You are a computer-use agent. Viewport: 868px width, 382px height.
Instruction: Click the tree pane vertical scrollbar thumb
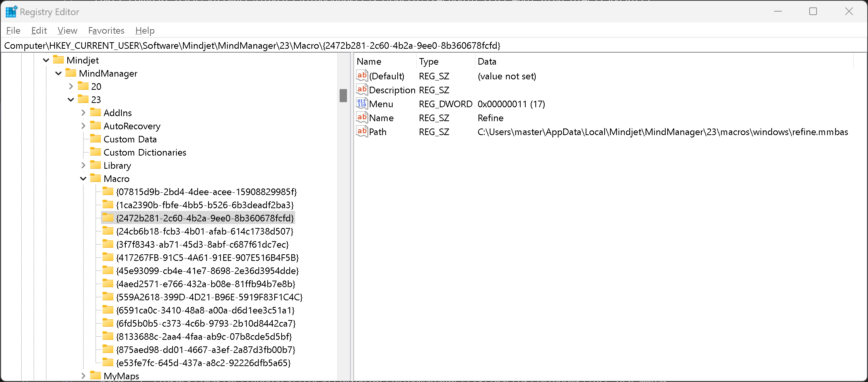point(343,95)
